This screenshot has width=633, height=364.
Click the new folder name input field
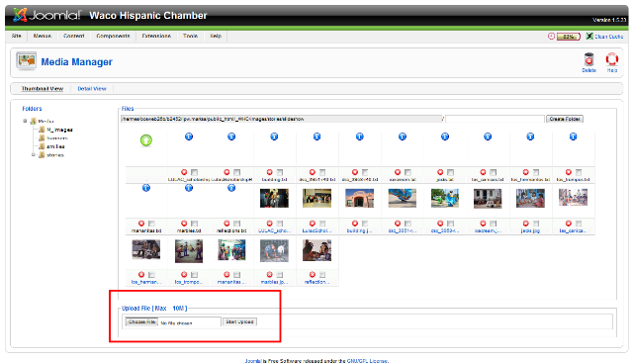coord(495,119)
